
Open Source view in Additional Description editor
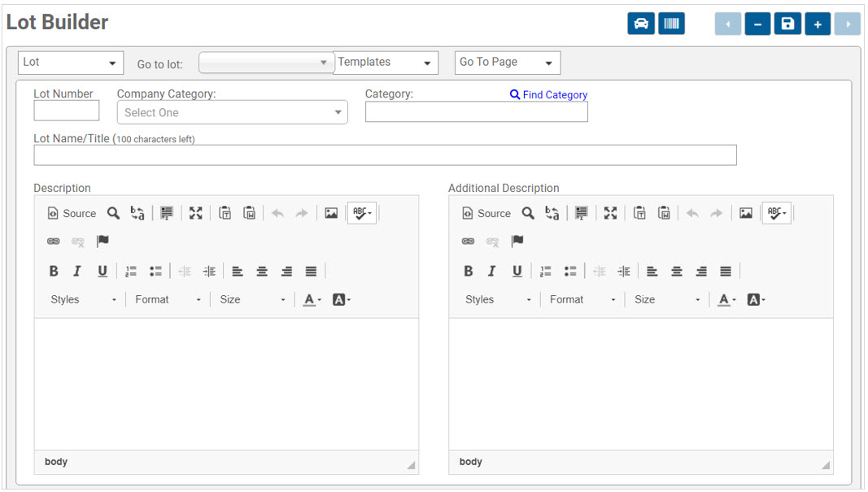[486, 213]
